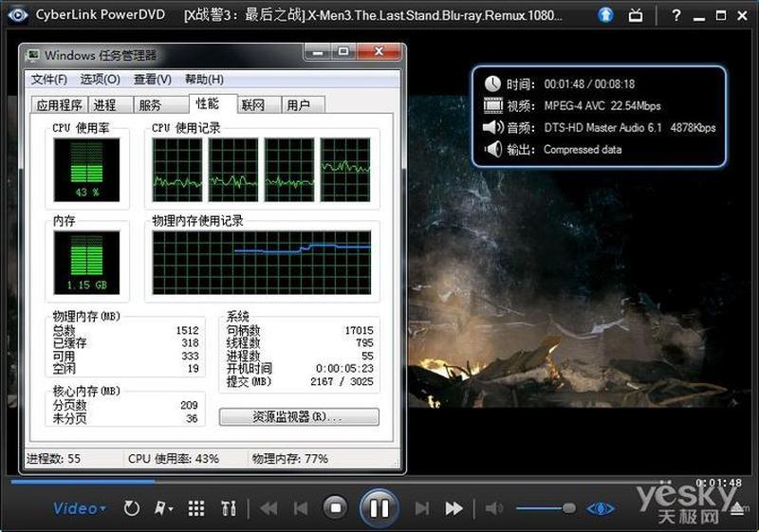Switch to the 进程 tab
Image resolution: width=759 pixels, height=532 pixels.
click(x=110, y=104)
